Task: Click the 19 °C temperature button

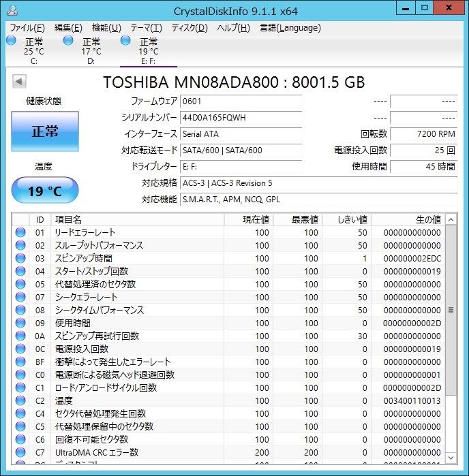Action: tap(45, 190)
